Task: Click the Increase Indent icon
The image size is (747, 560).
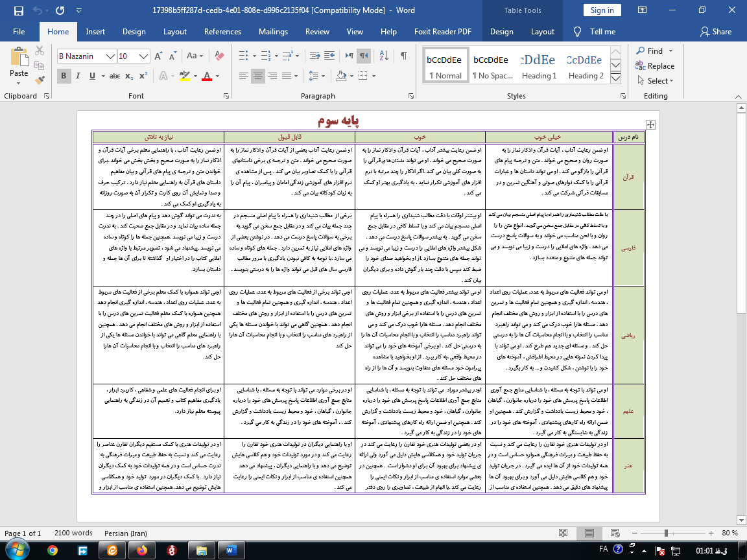Action: [329, 56]
